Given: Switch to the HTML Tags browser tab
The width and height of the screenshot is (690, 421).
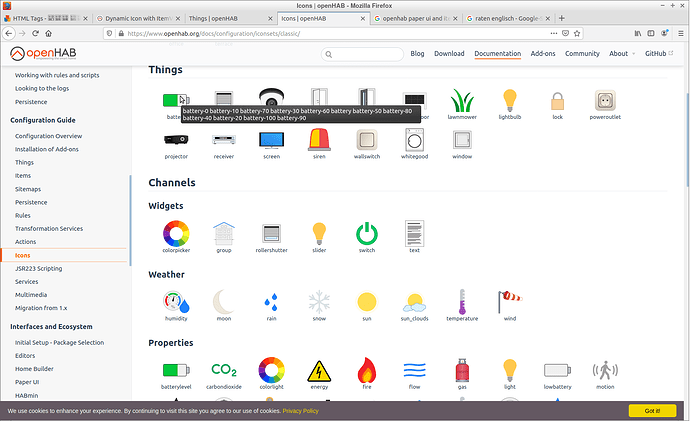Looking at the screenshot, I should pyautogui.click(x=46, y=18).
